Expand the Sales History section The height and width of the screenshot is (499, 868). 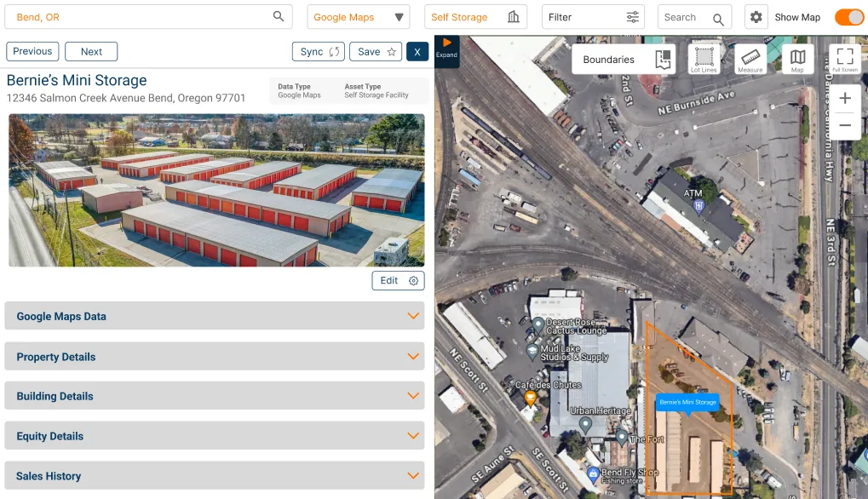click(x=215, y=475)
